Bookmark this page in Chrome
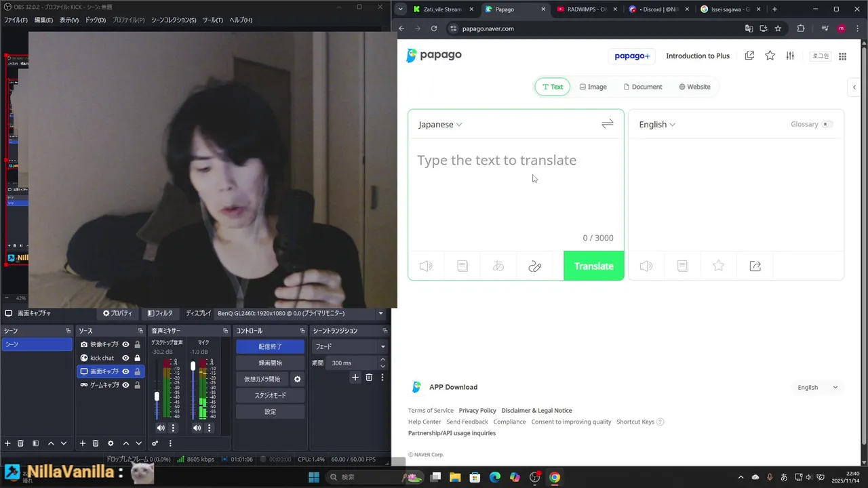Image resolution: width=868 pixels, height=488 pixels. tap(778, 28)
